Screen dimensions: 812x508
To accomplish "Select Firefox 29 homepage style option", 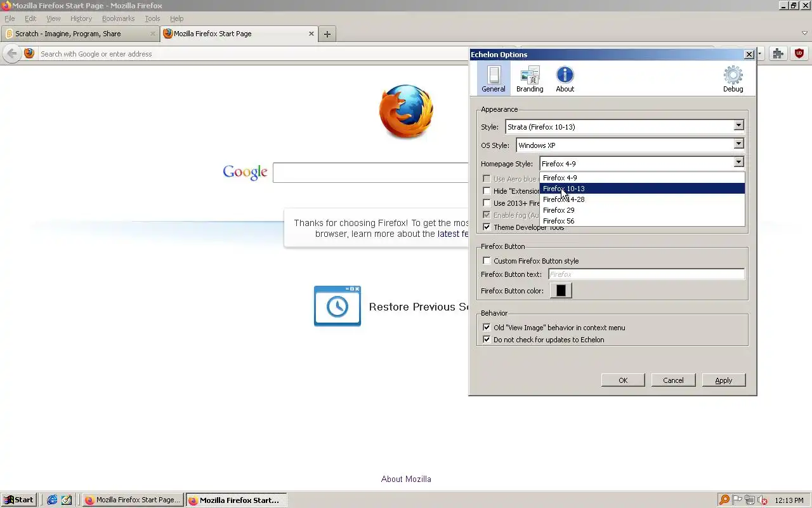I will (x=642, y=210).
